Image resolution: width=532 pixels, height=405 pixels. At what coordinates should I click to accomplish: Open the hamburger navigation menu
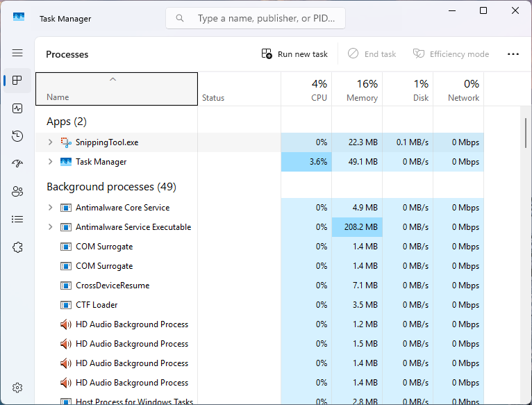17,53
